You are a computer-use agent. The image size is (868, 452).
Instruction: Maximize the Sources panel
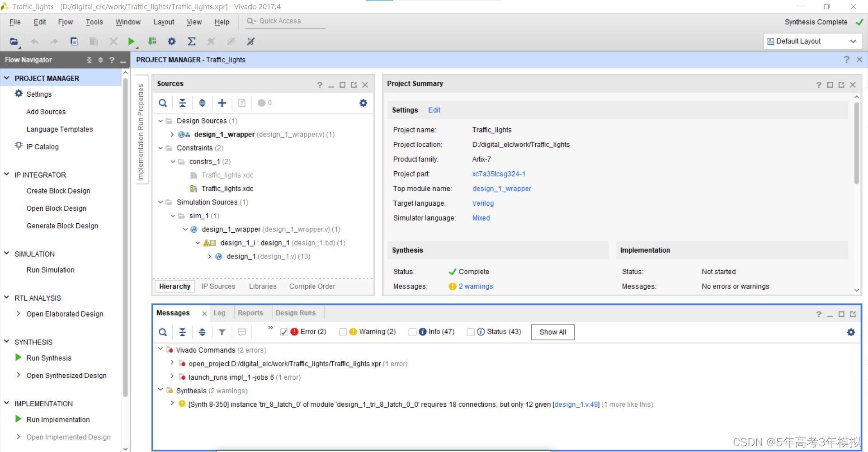[342, 85]
